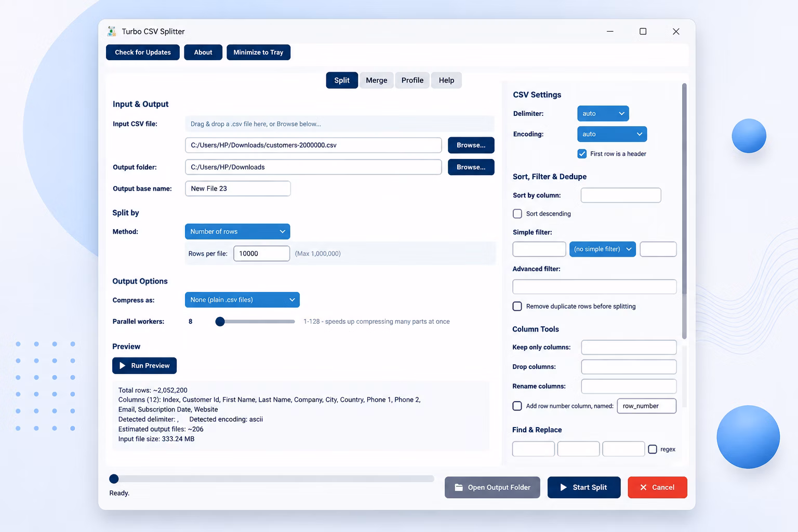The width and height of the screenshot is (798, 532).
Task: Click the first Find & Replace field
Action: [534, 449]
